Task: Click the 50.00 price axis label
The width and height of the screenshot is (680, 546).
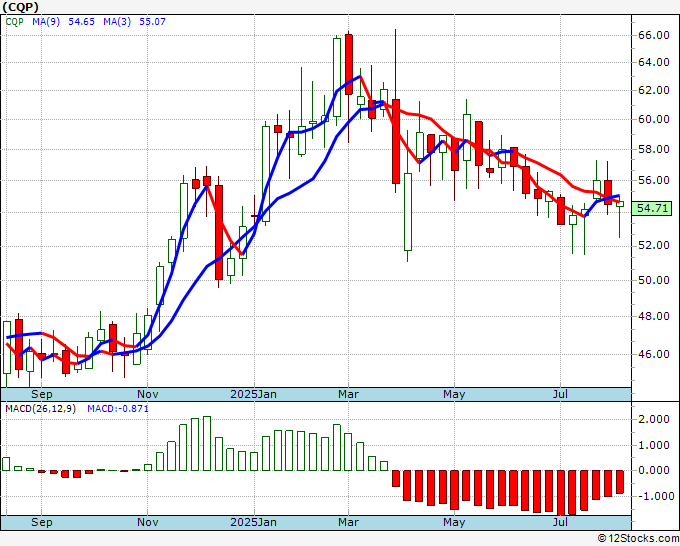Action: 654,280
